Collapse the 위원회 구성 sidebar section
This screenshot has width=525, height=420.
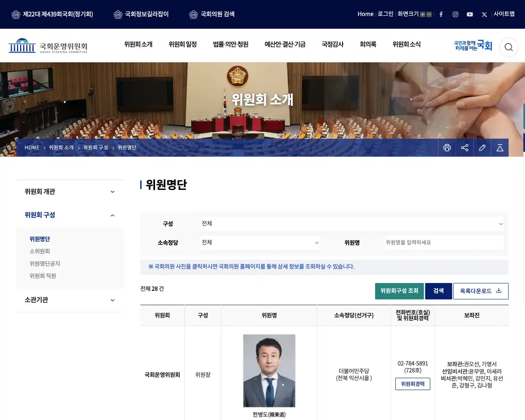[70, 215]
